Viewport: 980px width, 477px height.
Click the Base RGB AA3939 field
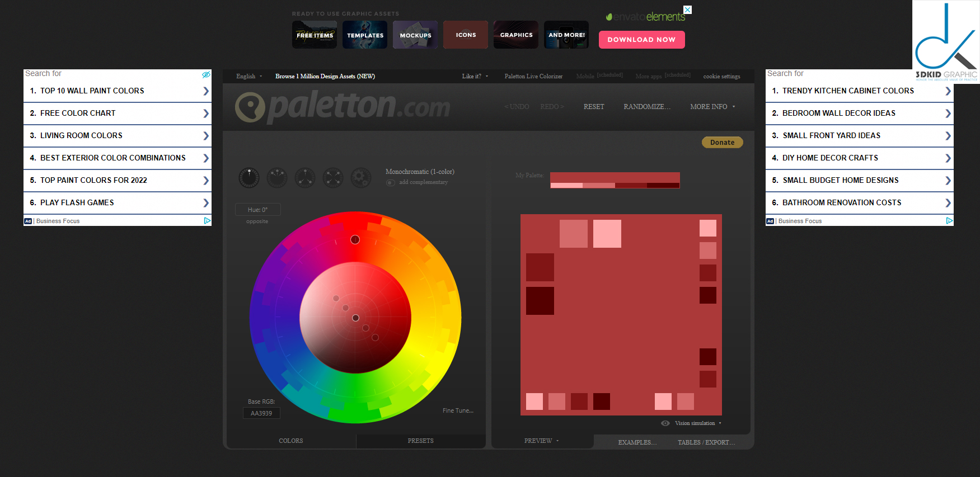[261, 413]
